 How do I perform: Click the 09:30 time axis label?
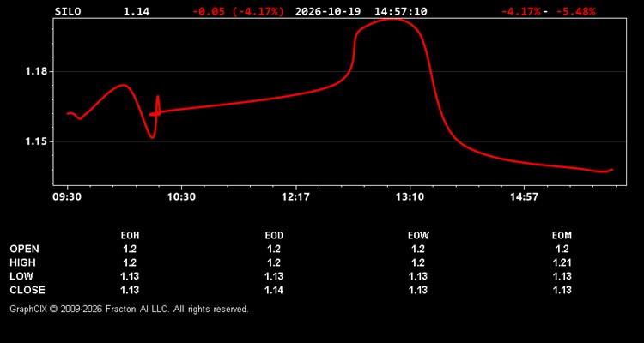click(x=67, y=196)
